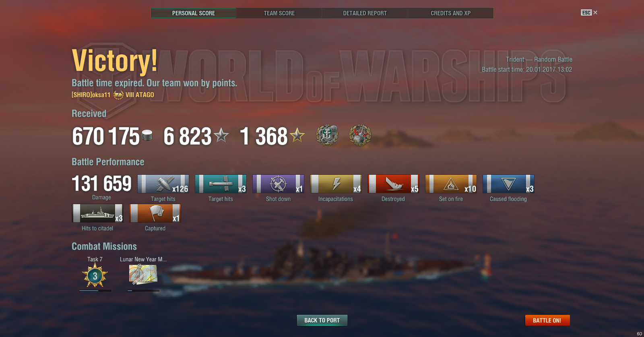Select the Personal Score tab
644x337 pixels.
[194, 13]
